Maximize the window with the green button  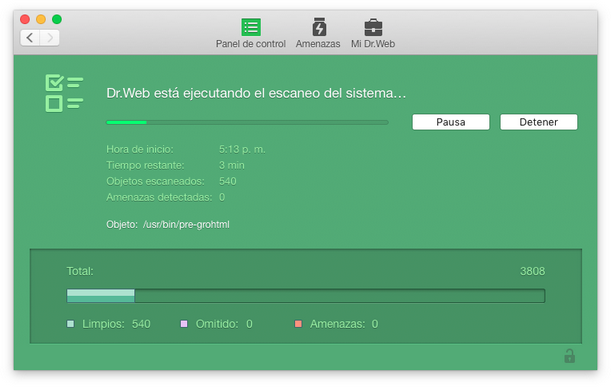pyautogui.click(x=57, y=19)
